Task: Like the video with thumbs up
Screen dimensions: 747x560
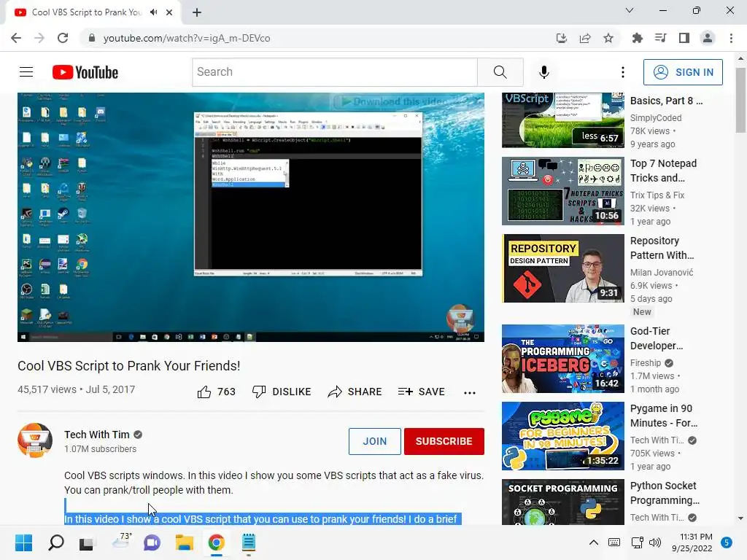Action: coord(216,392)
